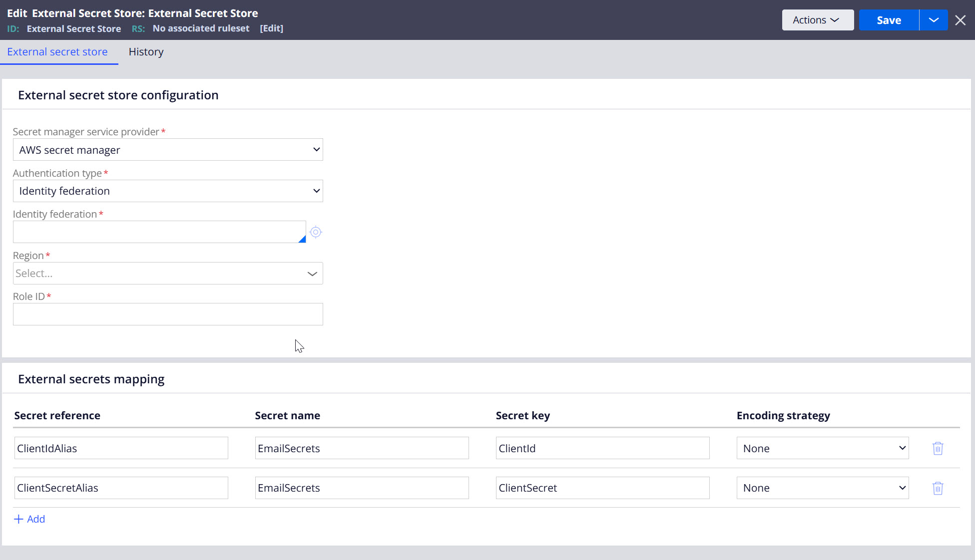Image resolution: width=975 pixels, height=560 pixels.
Task: Switch to the History tab
Action: click(146, 52)
